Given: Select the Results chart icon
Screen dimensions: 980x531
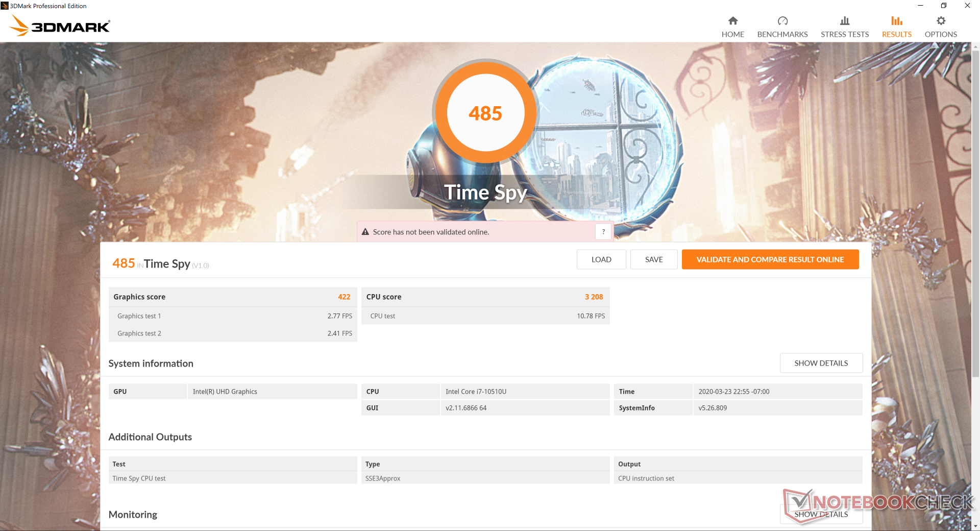Looking at the screenshot, I should 897,21.
